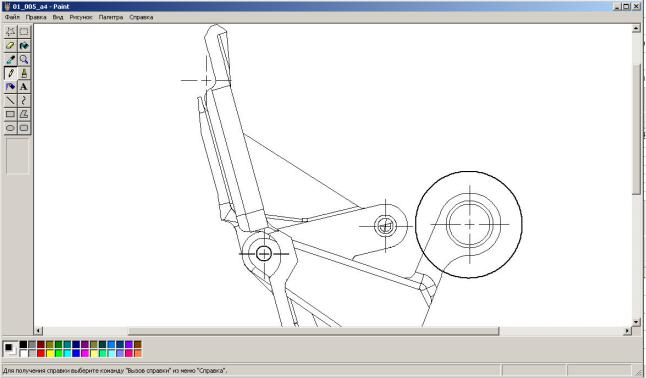This screenshot has height=378, width=646.
Task: Pick the bright blue color swatch
Action: pos(76,353)
